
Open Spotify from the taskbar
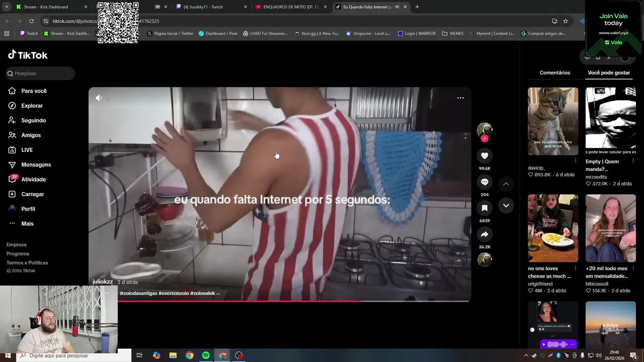(206, 355)
